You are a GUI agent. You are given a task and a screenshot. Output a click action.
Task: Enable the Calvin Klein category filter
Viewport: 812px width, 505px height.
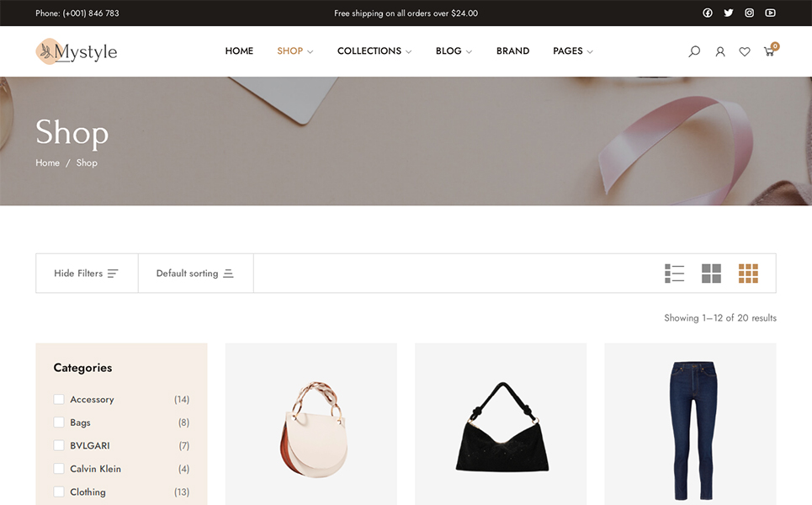59,469
